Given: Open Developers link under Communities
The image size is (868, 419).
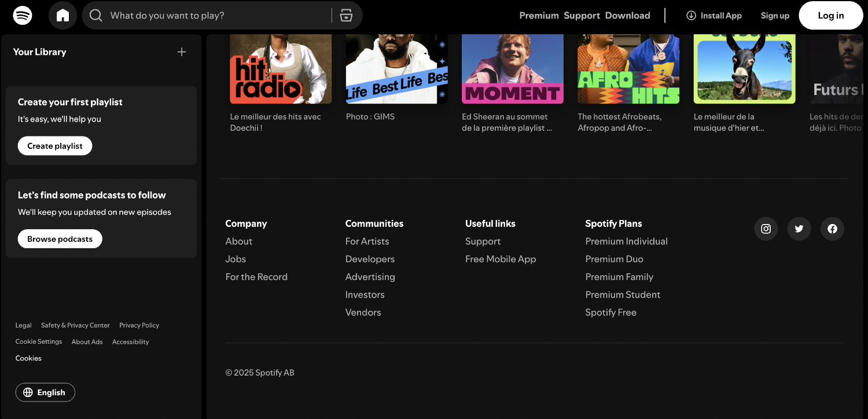Looking at the screenshot, I should point(370,259).
